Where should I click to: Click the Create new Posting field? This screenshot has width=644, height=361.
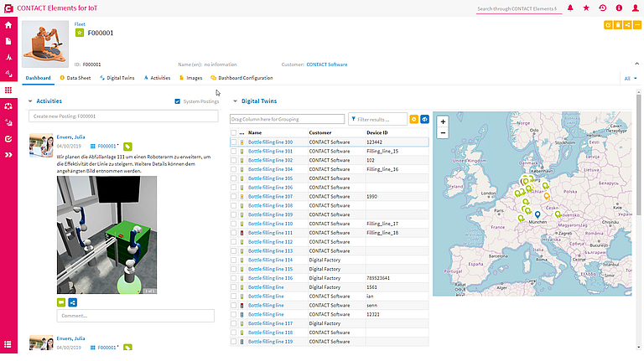coord(123,116)
